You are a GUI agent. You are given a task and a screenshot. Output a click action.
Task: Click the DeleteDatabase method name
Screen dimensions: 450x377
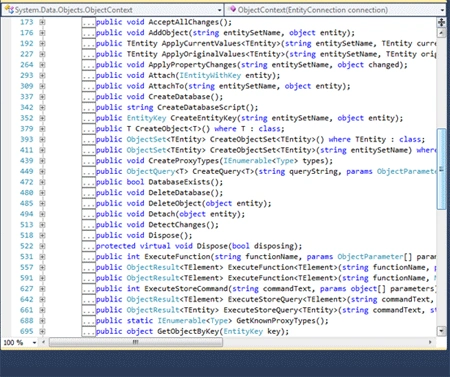click(x=179, y=193)
